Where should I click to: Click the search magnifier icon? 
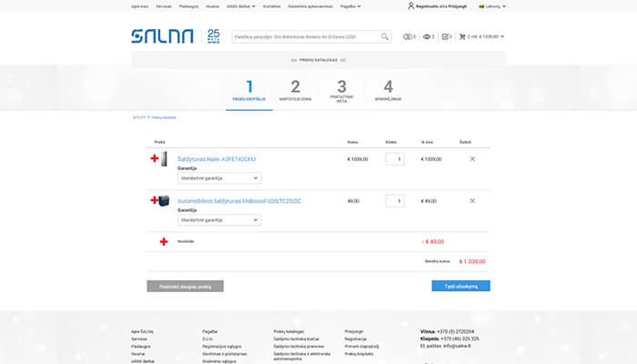click(384, 36)
